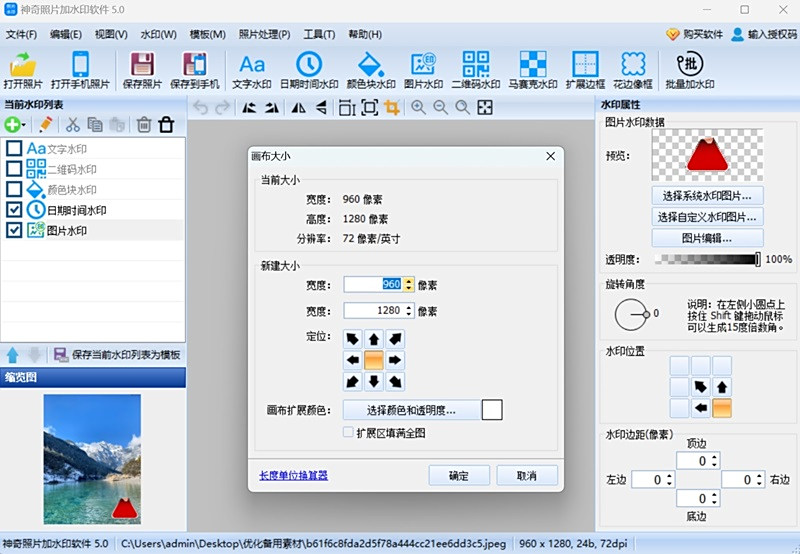Choose the 颜色块水印 paint bucket tool
800x554 pixels.
coord(369,68)
